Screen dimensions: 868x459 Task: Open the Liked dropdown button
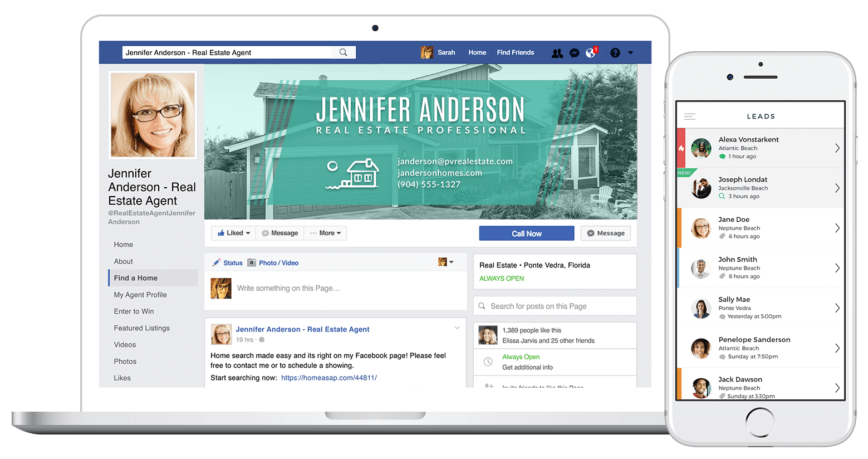[233, 233]
